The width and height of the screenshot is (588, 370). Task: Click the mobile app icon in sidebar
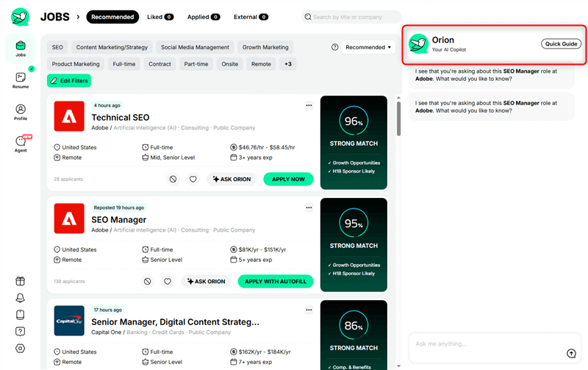pos(21,314)
